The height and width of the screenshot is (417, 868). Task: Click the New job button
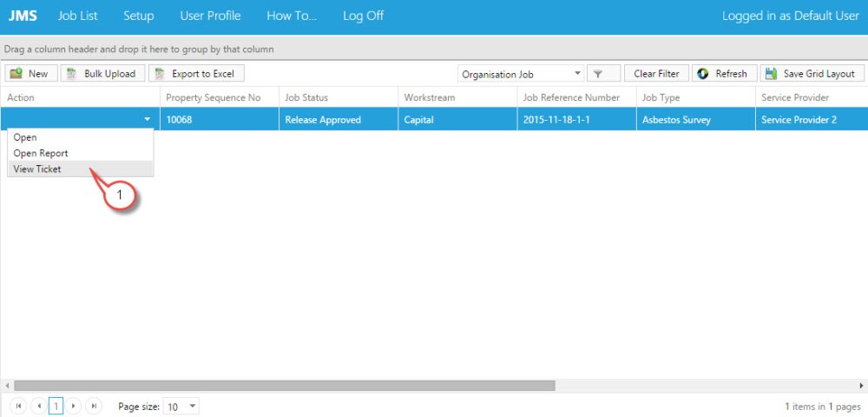31,74
